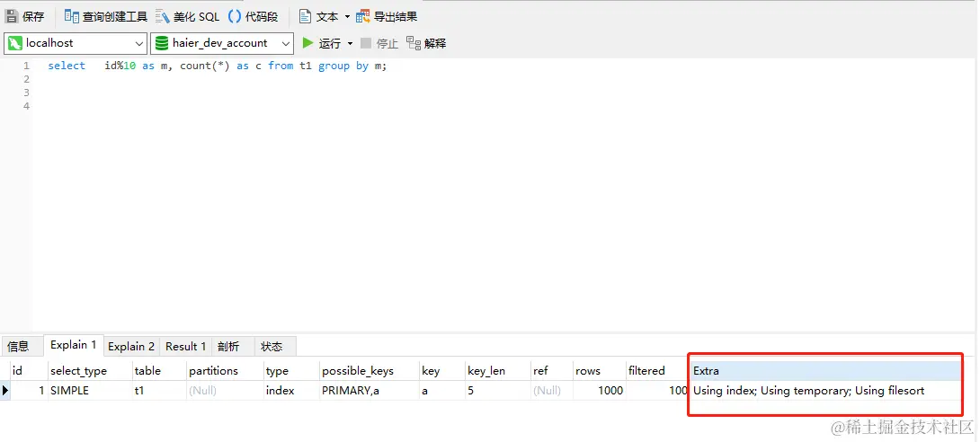
Task: Select the index type cell
Action: (291, 391)
